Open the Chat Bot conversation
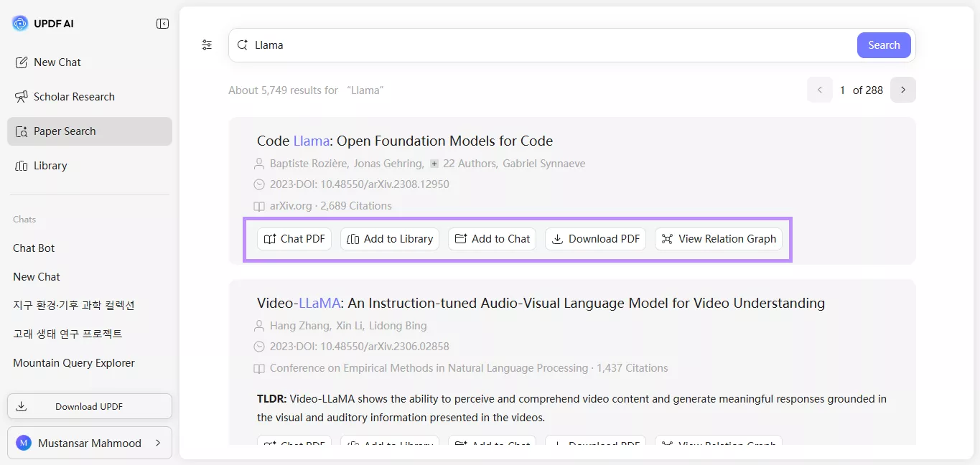Screen dimensions: 980x465 pos(34,248)
